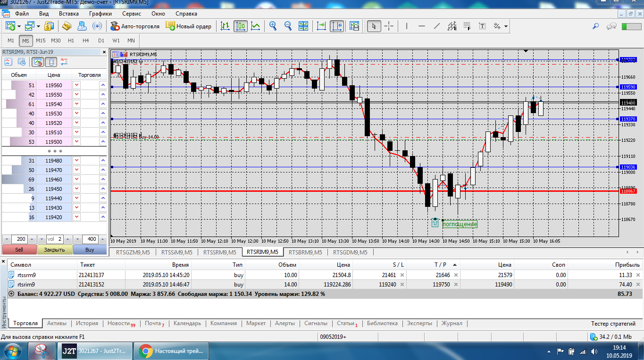Toggle chart auto-scroll to latest bar
The image size is (644, 360).
pyautogui.click(x=321, y=26)
